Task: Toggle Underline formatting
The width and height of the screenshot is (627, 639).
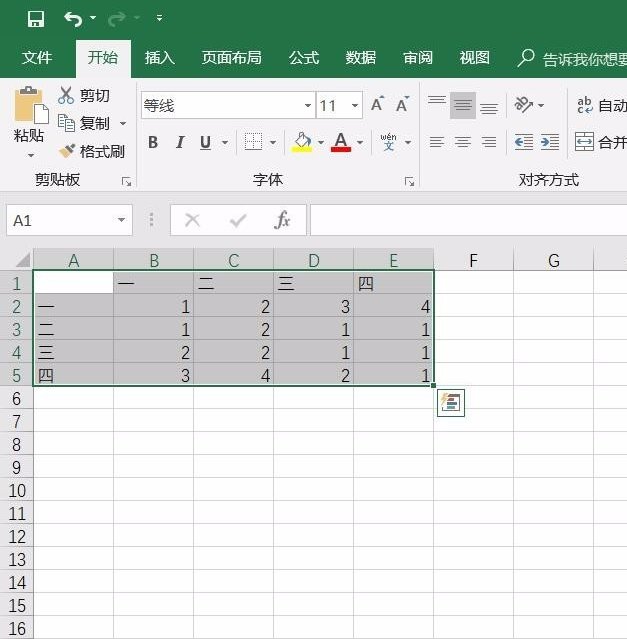Action: [205, 142]
